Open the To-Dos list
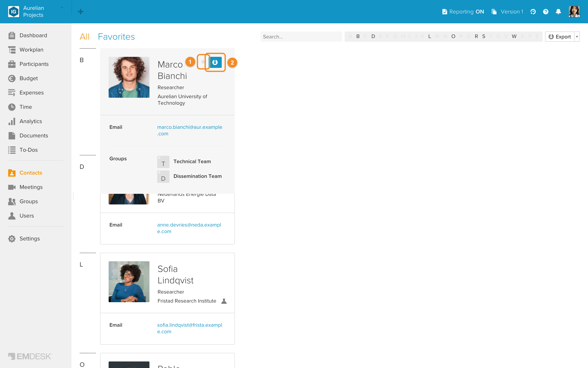 click(23, 150)
